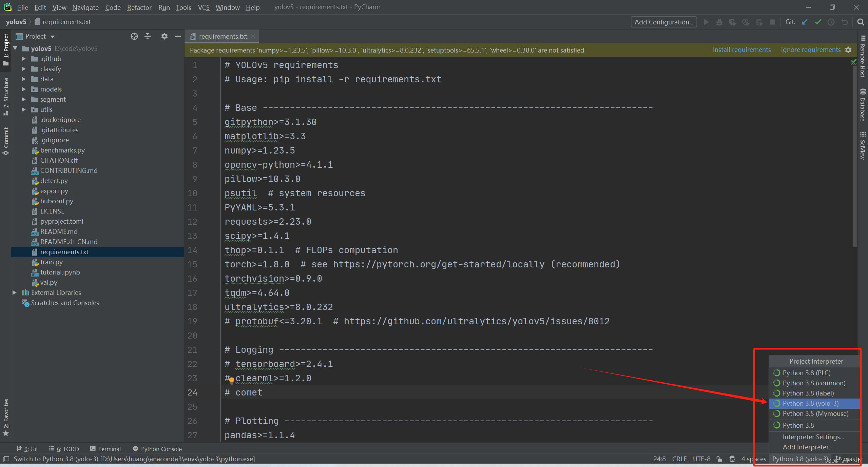The image size is (868, 467).
Task: Click Ignore requirements link
Action: [x=811, y=50]
